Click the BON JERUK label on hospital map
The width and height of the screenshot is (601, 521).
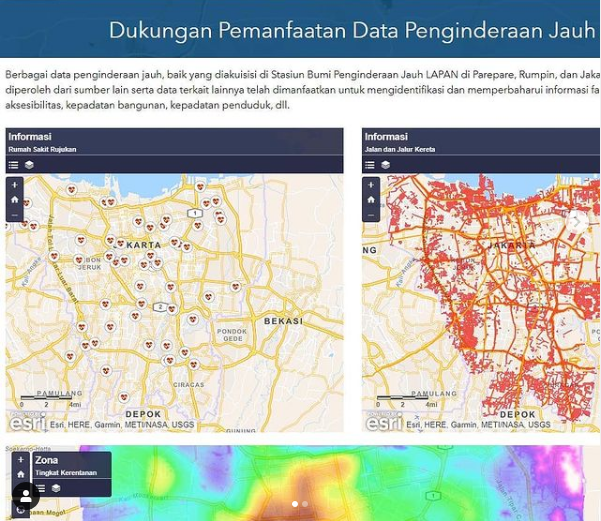[90, 263]
